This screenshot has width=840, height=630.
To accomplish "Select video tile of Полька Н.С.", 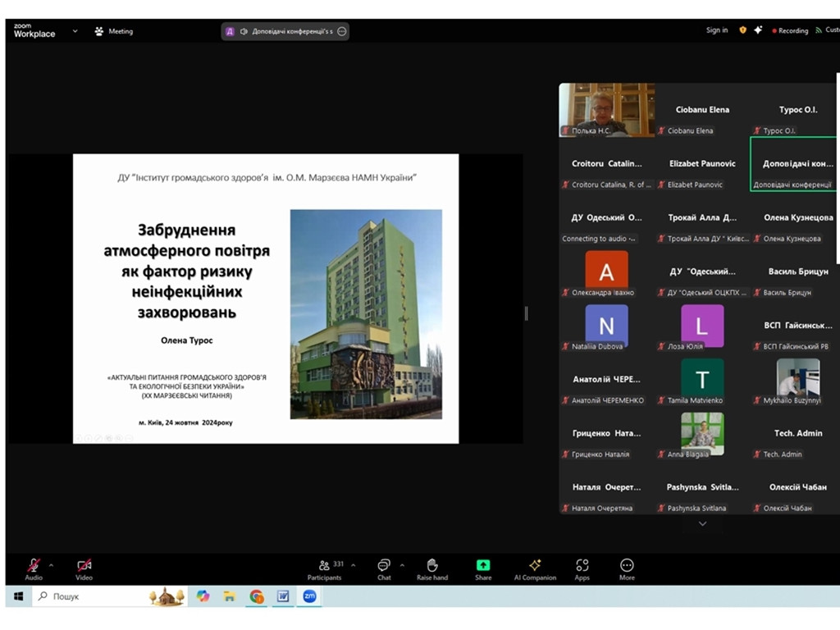I will [606, 110].
